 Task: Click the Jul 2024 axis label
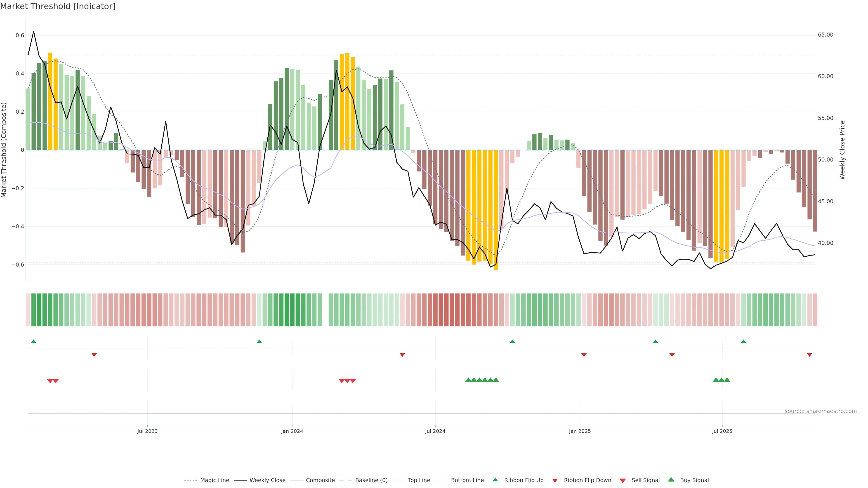435,431
